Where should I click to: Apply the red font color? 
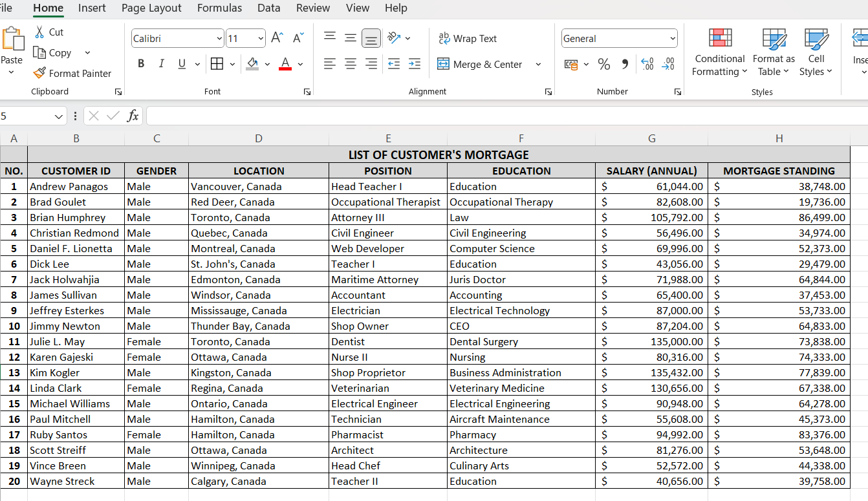(x=285, y=63)
